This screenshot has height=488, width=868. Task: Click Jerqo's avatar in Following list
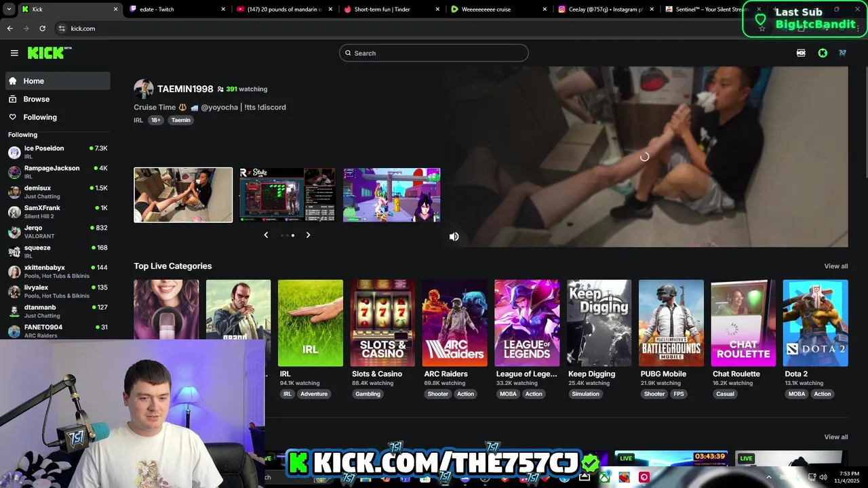[14, 232]
